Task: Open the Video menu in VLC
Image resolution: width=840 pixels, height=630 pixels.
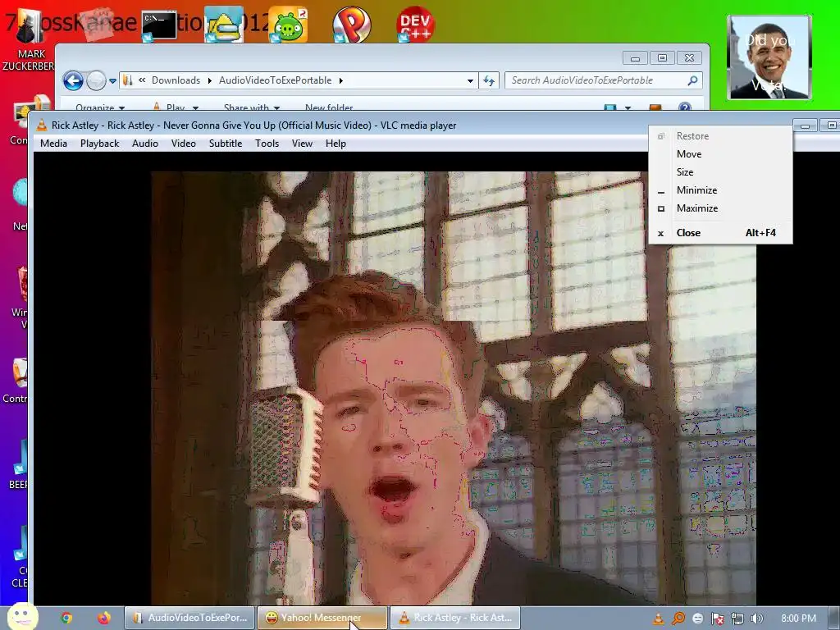Action: [183, 144]
